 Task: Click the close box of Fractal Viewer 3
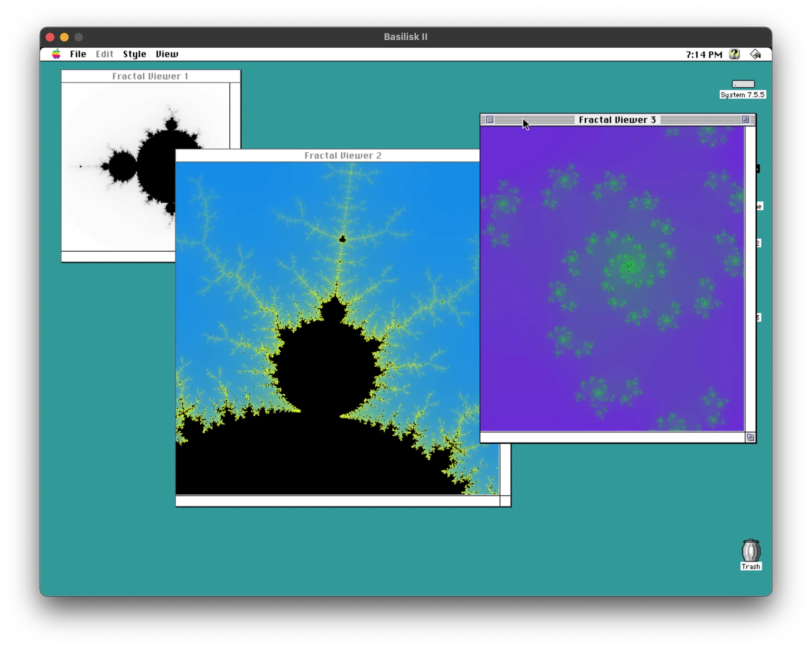pos(490,120)
